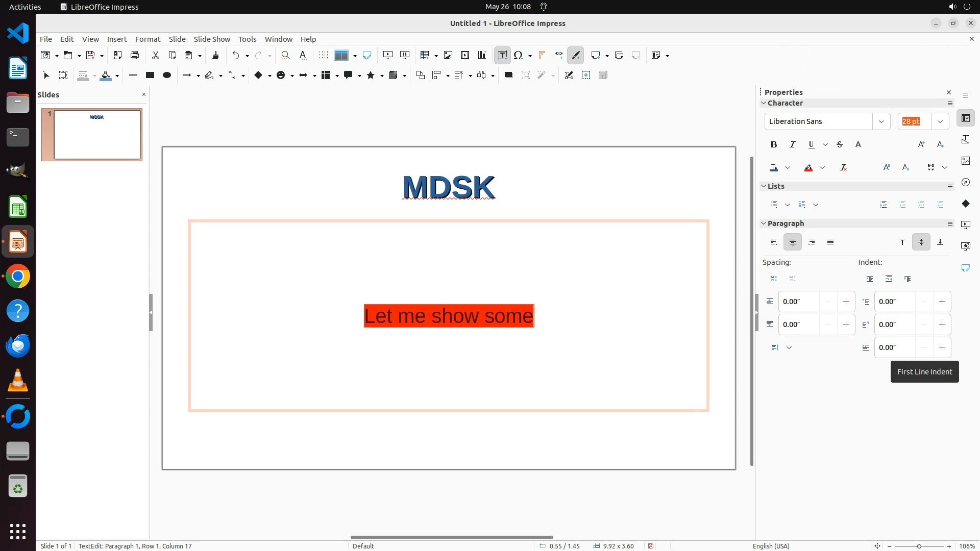980x551 pixels.
Task: Open the font size dropdown
Action: [940, 121]
